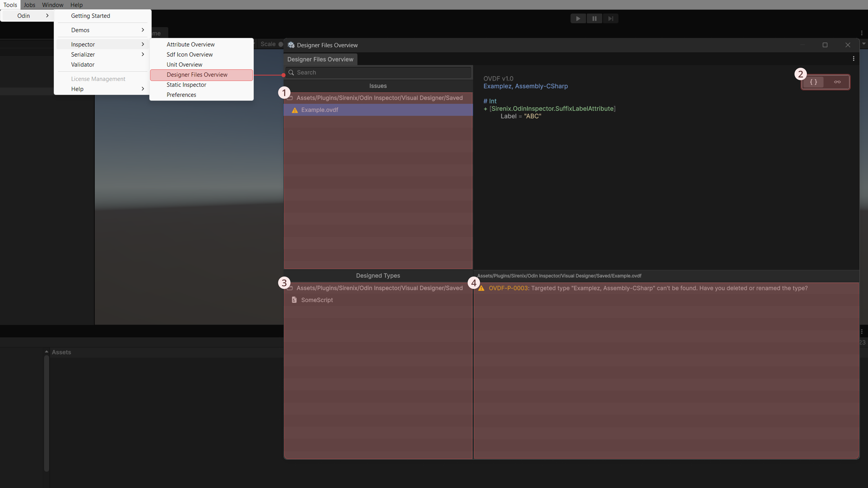Select Designer Files Overview menu entry
The height and width of the screenshot is (488, 868).
point(197,75)
